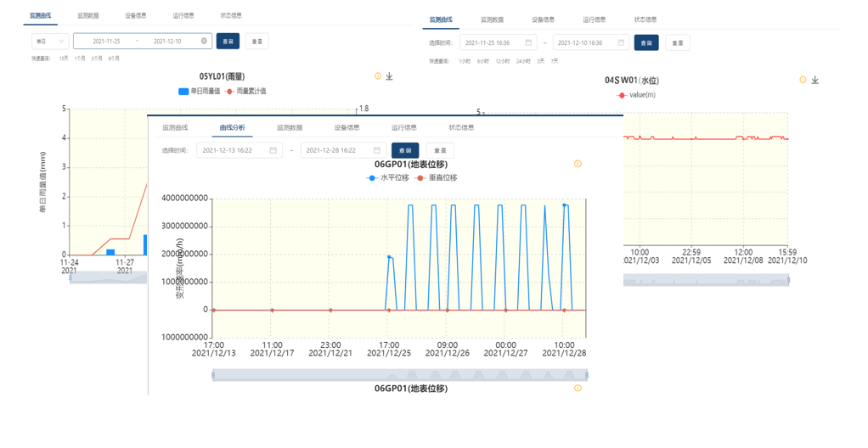
Task: Download the 05YL01 rainfall chart
Action: tap(390, 76)
